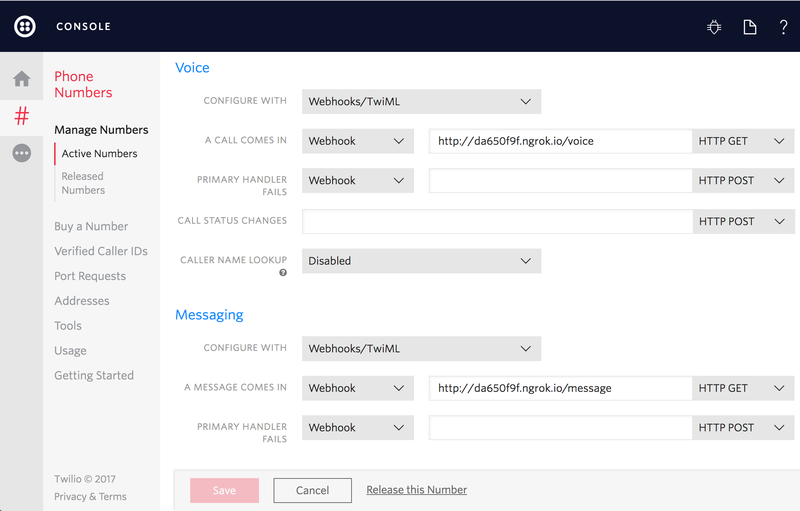800x511 pixels.
Task: Open all products ellipsis icon
Action: (x=21, y=153)
